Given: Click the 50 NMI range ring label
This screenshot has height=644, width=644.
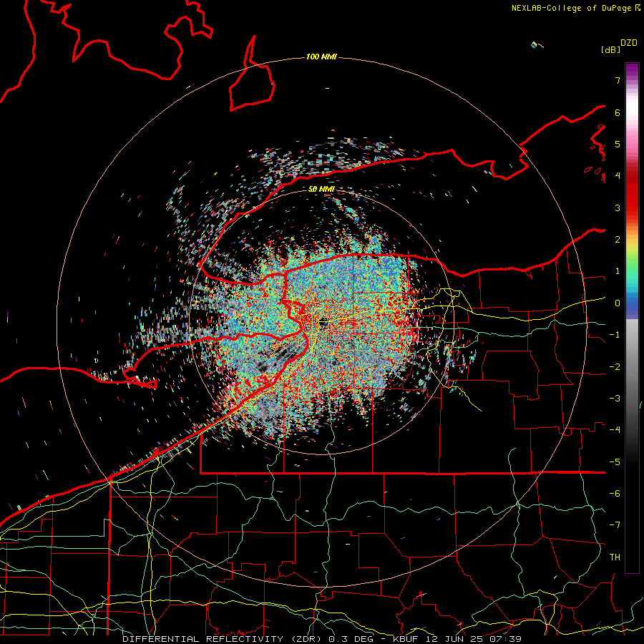Looking at the screenshot, I should click(321, 189).
